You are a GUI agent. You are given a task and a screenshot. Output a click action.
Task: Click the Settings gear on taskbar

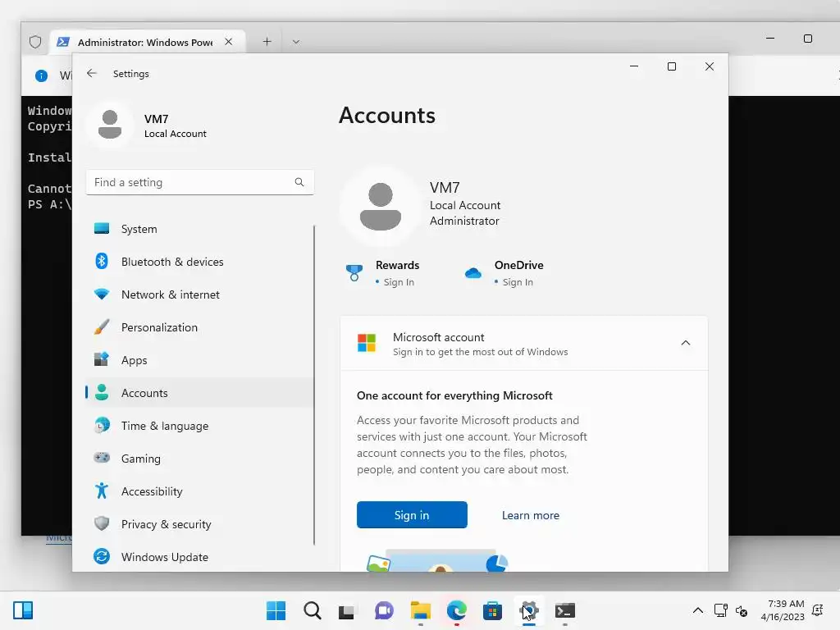pyautogui.click(x=529, y=610)
